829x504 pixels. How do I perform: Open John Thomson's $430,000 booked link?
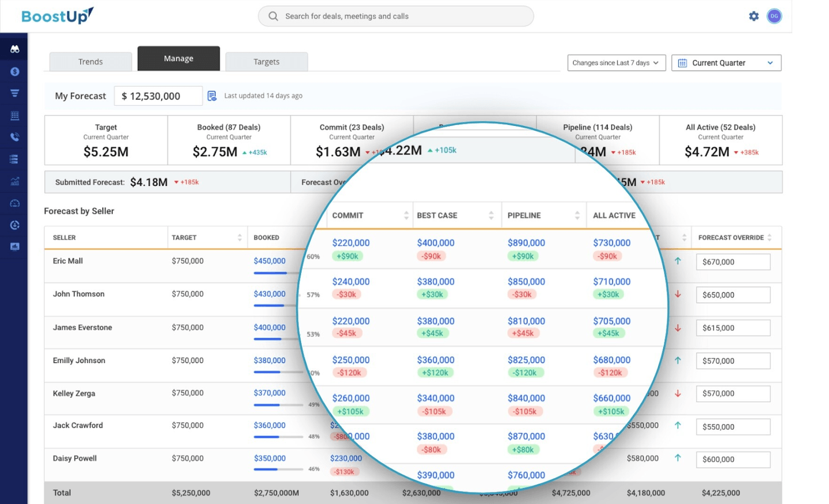tap(269, 294)
